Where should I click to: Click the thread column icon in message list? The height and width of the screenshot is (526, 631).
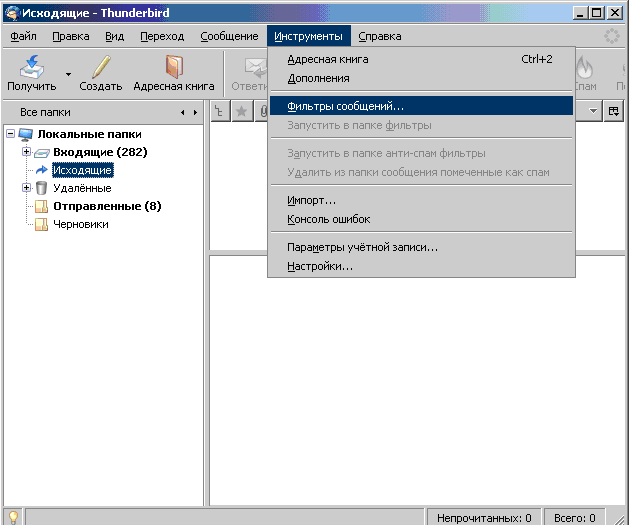[x=220, y=112]
